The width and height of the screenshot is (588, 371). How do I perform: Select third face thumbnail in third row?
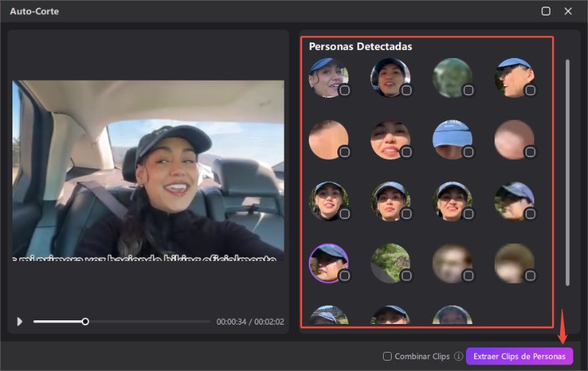452,201
